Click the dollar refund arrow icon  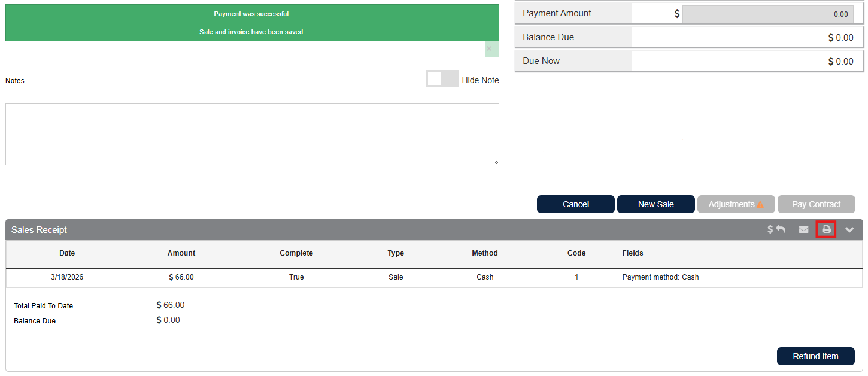click(x=776, y=229)
